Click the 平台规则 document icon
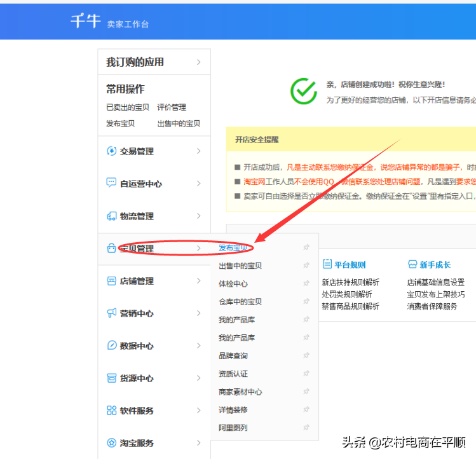Screen dimensions: 476x459 coord(327,264)
